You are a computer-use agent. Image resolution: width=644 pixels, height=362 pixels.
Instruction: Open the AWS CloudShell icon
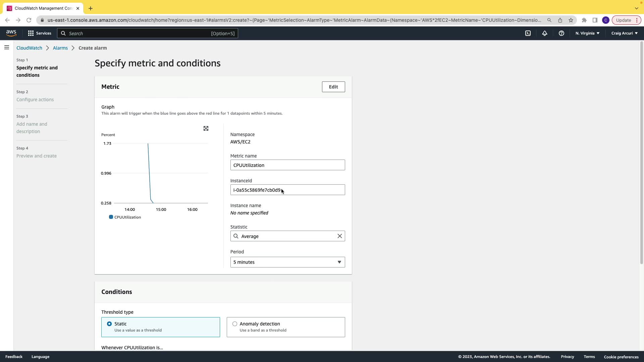[528, 33]
